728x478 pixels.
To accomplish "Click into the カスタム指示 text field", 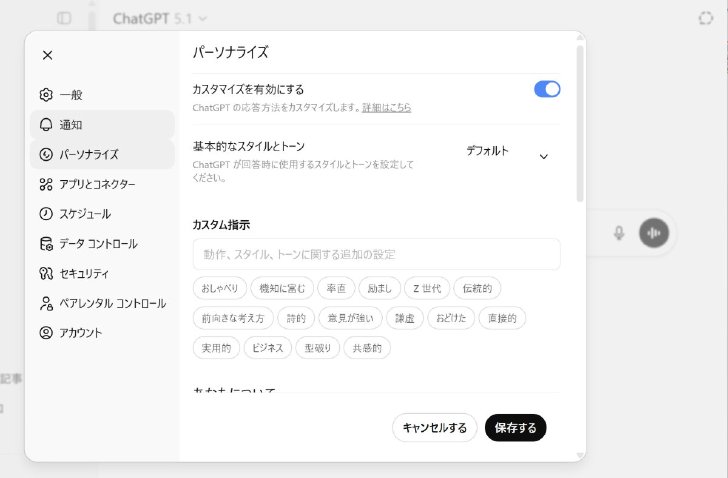I will [x=377, y=254].
